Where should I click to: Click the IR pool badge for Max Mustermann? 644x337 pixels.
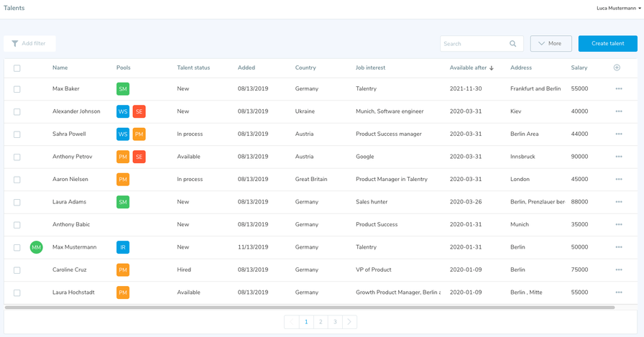point(123,247)
